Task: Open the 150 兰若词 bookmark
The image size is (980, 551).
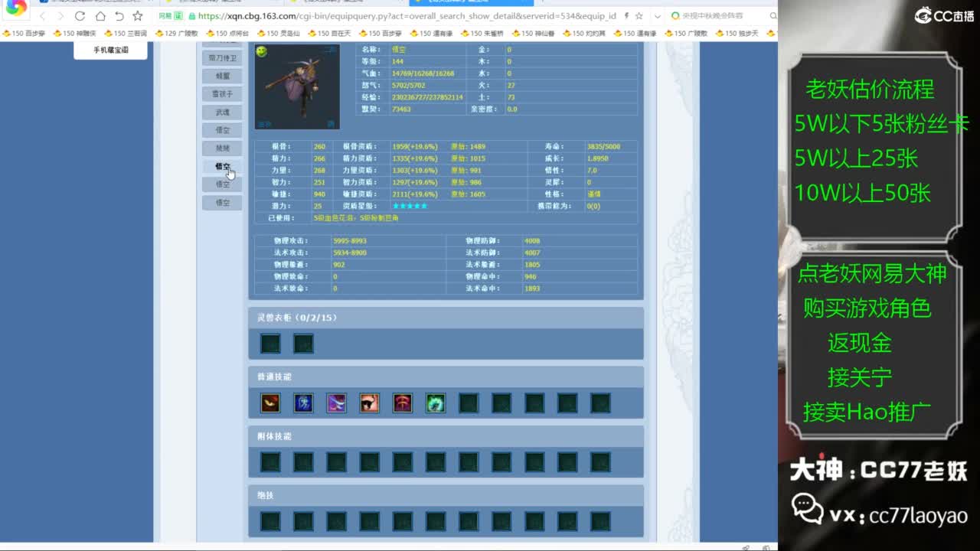Action: coord(125,34)
